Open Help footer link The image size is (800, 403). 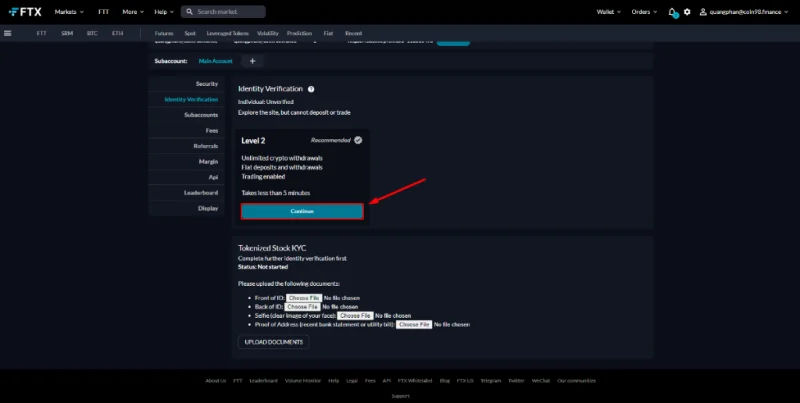[x=334, y=381]
